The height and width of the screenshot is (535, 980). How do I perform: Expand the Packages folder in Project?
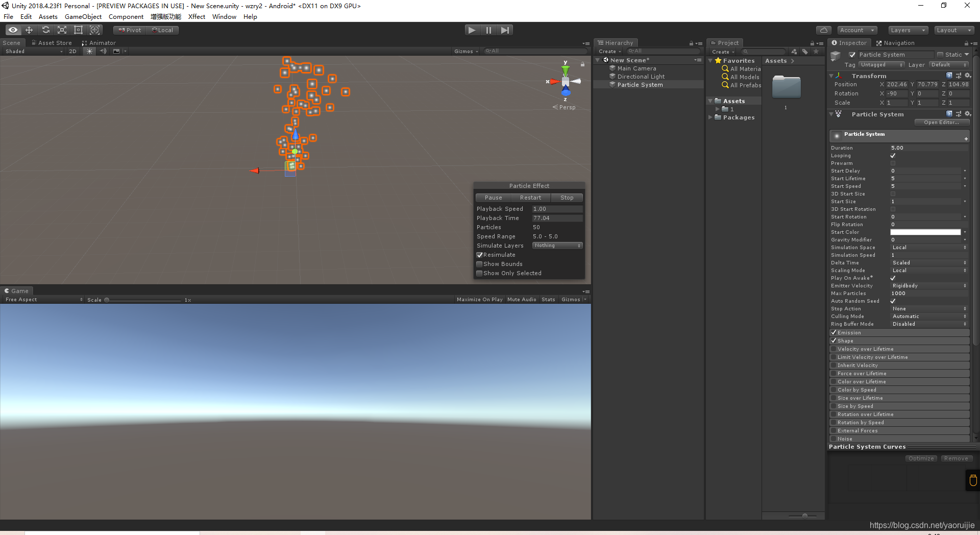[710, 117]
